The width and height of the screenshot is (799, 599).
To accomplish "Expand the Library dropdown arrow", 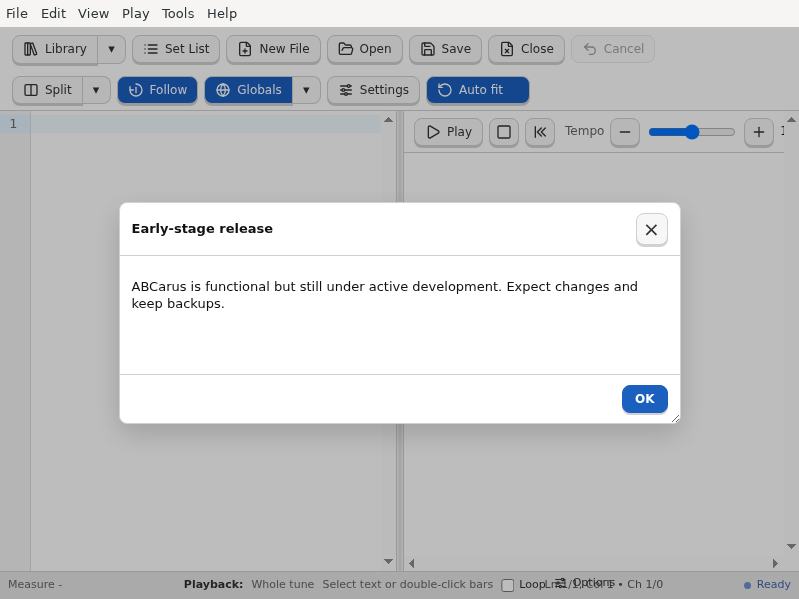I will [111, 49].
